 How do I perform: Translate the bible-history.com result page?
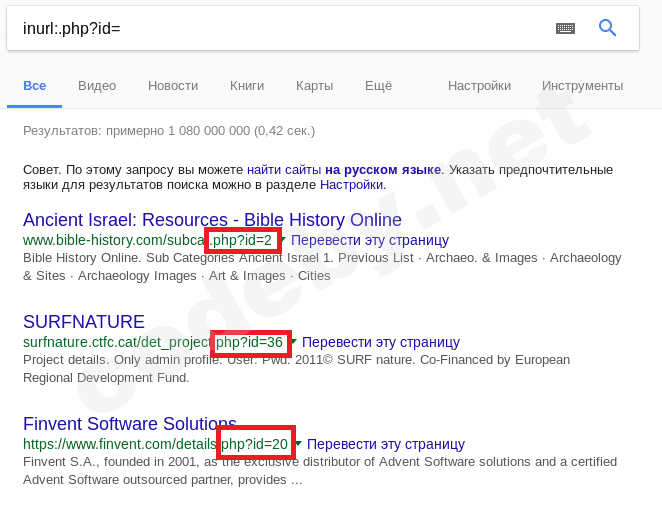tap(370, 241)
